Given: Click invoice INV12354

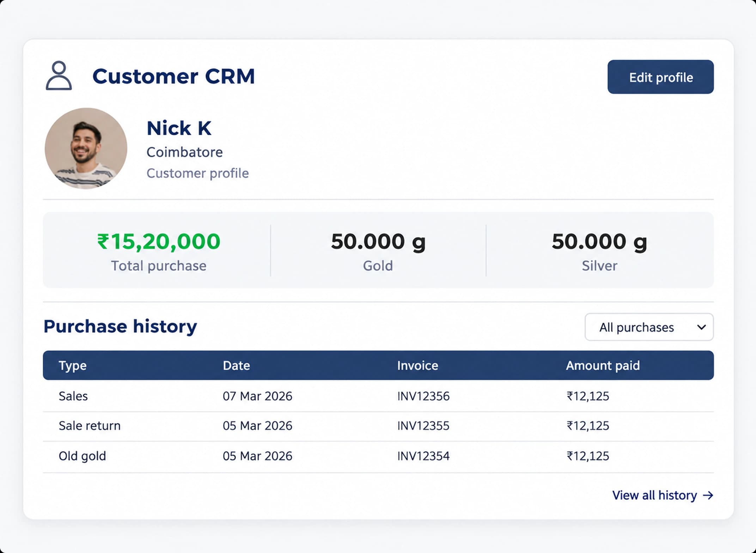Looking at the screenshot, I should (423, 456).
